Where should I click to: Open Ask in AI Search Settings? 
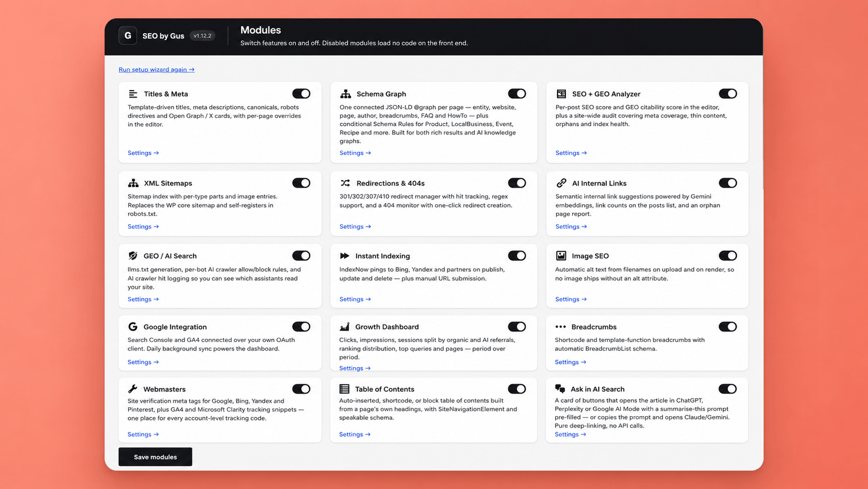click(x=571, y=434)
